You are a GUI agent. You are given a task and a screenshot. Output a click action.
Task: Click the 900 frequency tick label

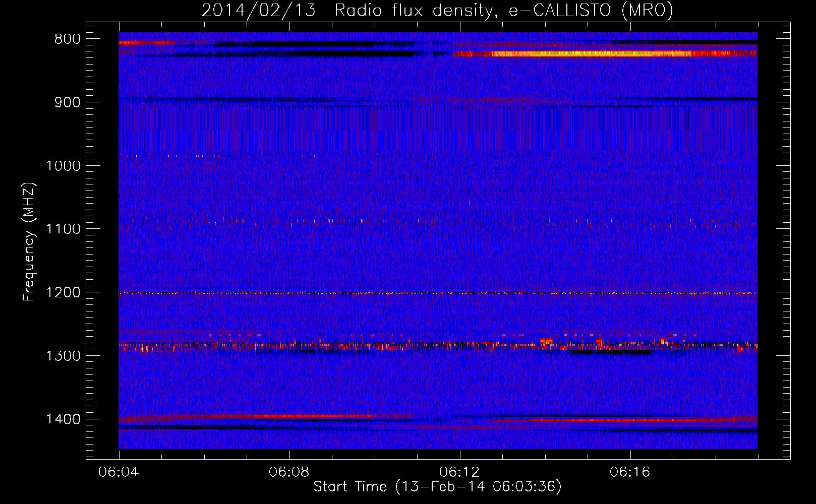pyautogui.click(x=67, y=102)
